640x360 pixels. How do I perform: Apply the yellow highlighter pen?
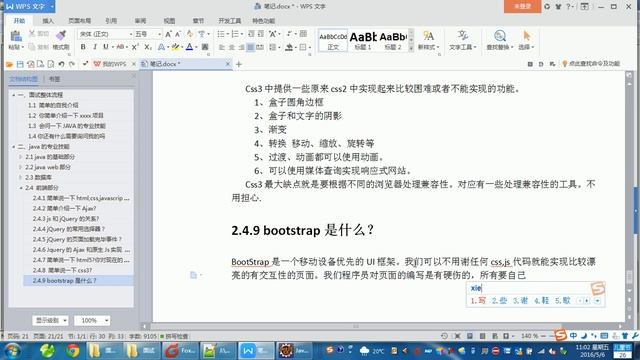(175, 47)
